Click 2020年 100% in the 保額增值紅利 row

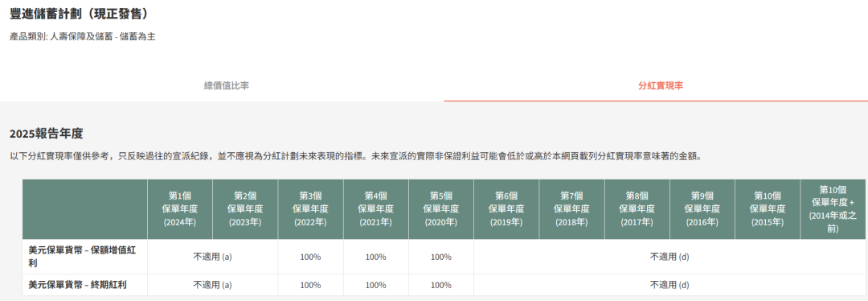click(x=441, y=257)
